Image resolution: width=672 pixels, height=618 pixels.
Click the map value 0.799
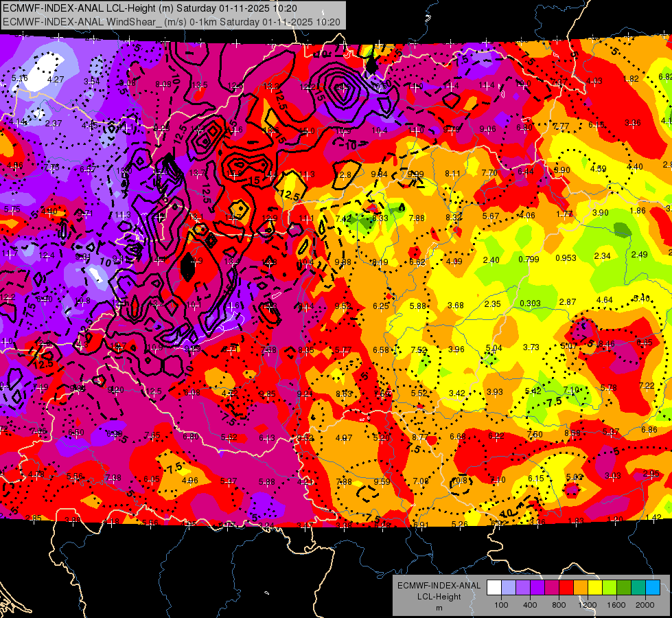529,259
